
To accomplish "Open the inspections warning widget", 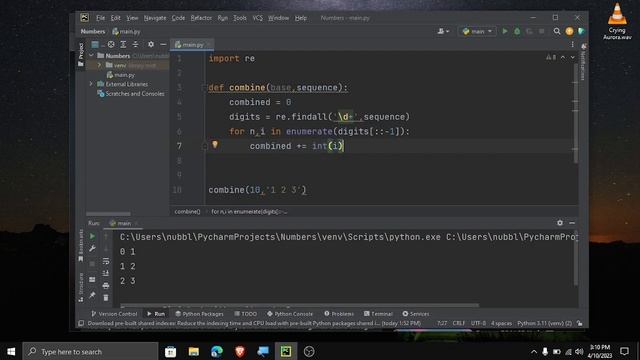I will [x=551, y=58].
